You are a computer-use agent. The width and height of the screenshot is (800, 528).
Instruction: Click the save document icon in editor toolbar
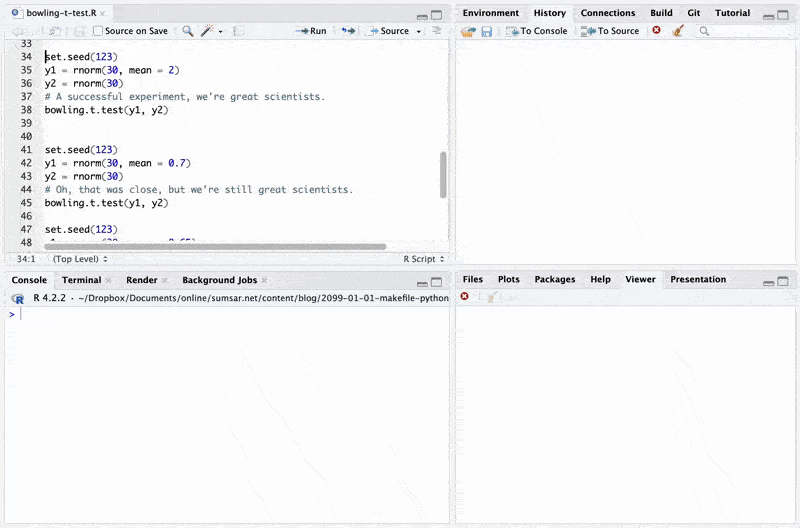tap(79, 31)
